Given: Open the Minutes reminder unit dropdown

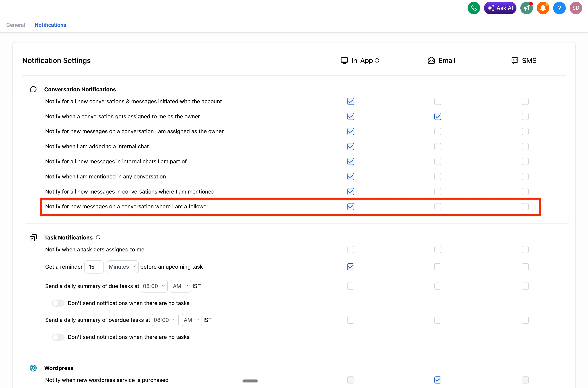Looking at the screenshot, I should pyautogui.click(x=122, y=267).
